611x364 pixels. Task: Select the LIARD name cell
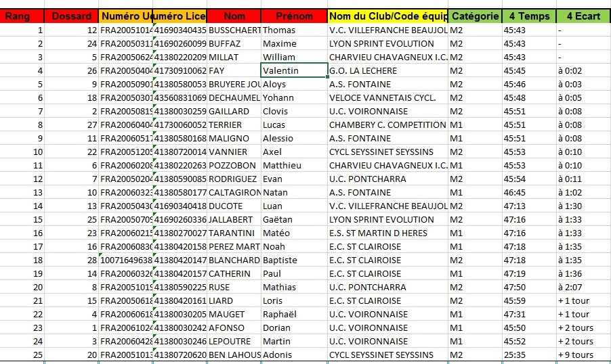pos(234,300)
